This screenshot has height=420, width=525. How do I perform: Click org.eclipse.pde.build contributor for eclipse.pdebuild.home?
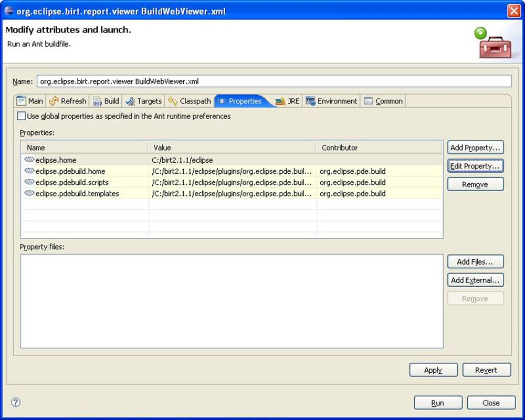click(353, 171)
